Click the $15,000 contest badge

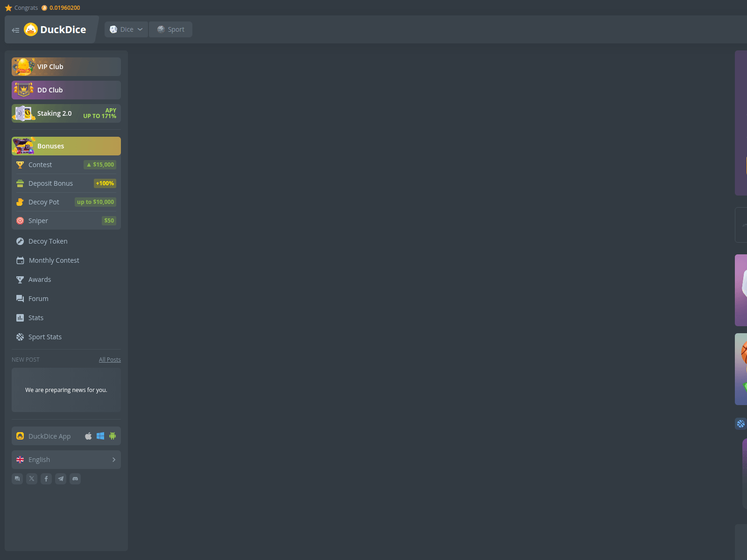click(x=100, y=165)
